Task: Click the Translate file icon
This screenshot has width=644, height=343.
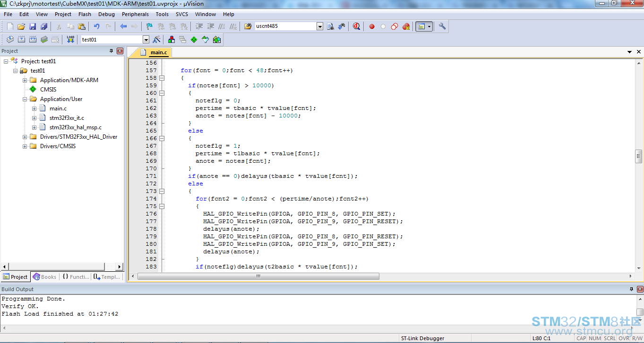Action: coord(10,40)
